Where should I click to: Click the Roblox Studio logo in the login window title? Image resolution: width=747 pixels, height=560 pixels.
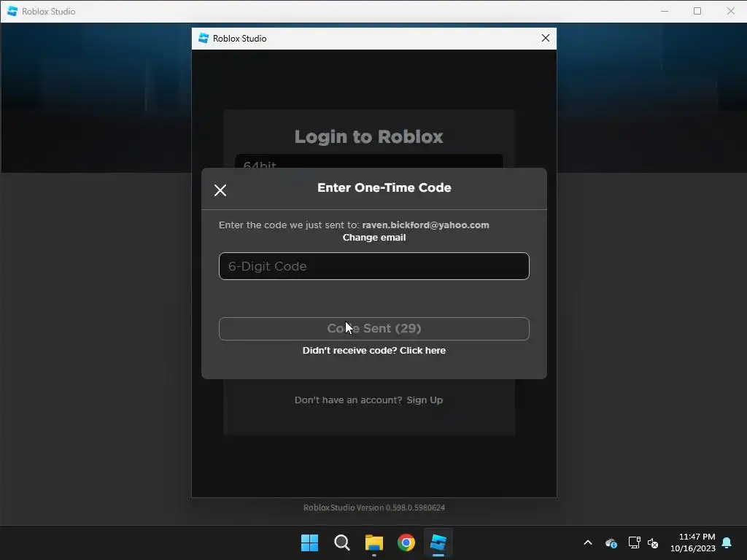click(x=204, y=38)
